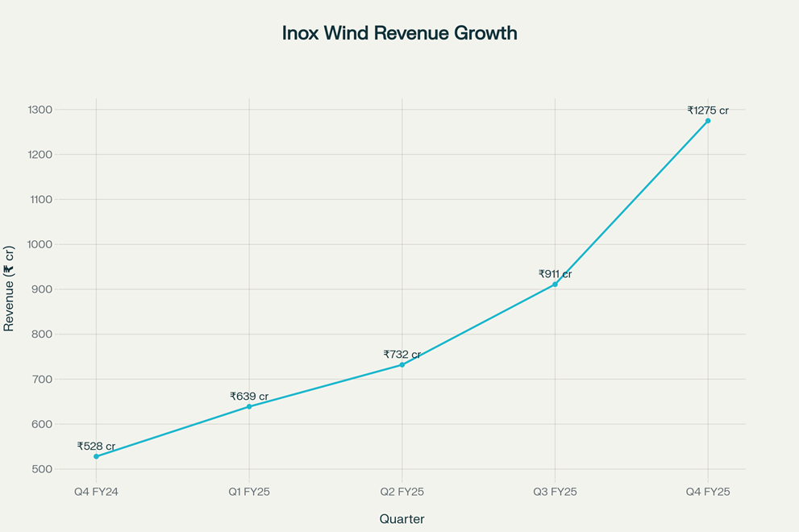Click the 900 y-axis tick label
The width and height of the screenshot is (799, 532).
tap(42, 289)
